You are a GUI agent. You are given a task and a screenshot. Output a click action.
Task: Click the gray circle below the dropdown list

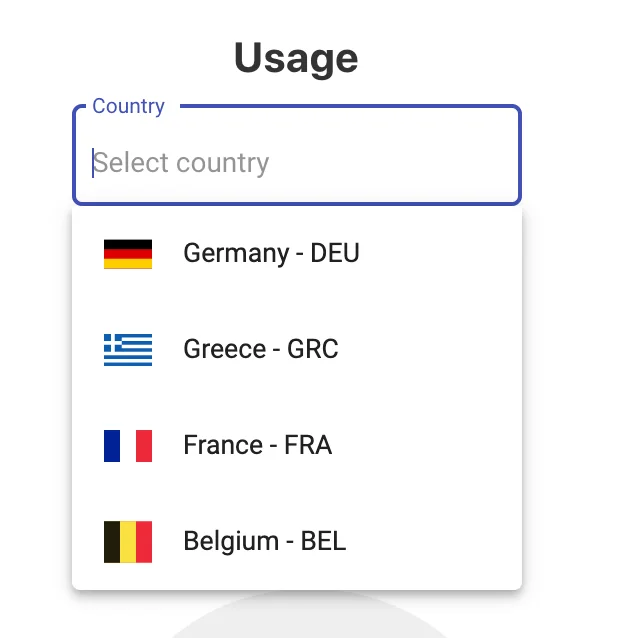click(310, 615)
